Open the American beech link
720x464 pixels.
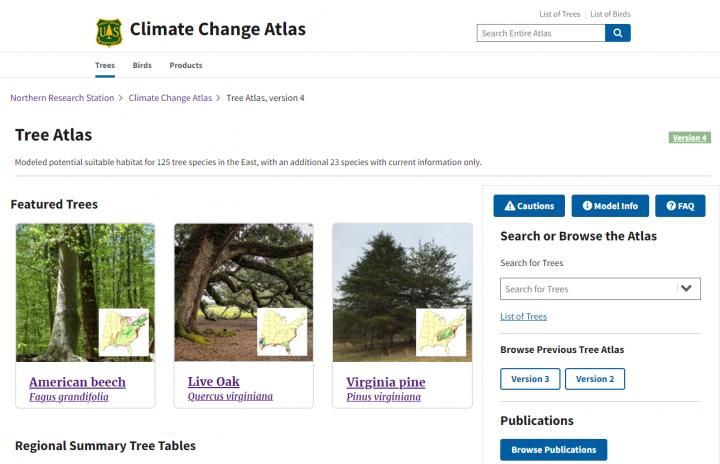click(77, 382)
